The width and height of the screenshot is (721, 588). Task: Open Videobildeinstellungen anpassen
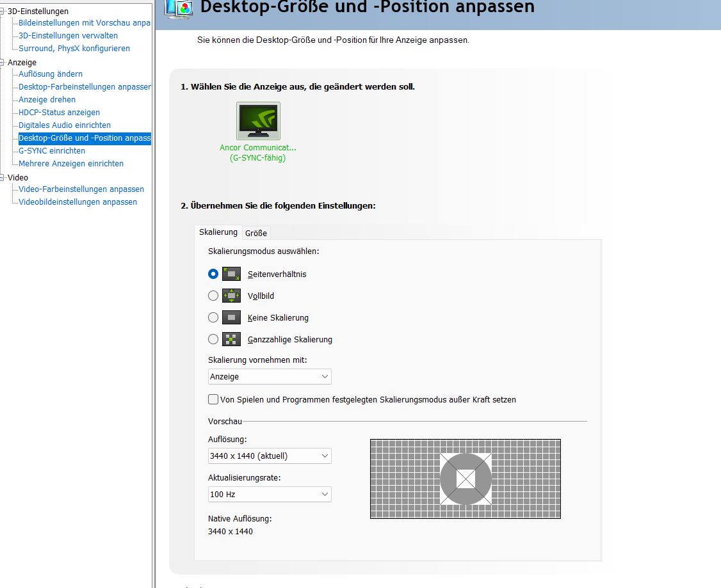tap(77, 202)
